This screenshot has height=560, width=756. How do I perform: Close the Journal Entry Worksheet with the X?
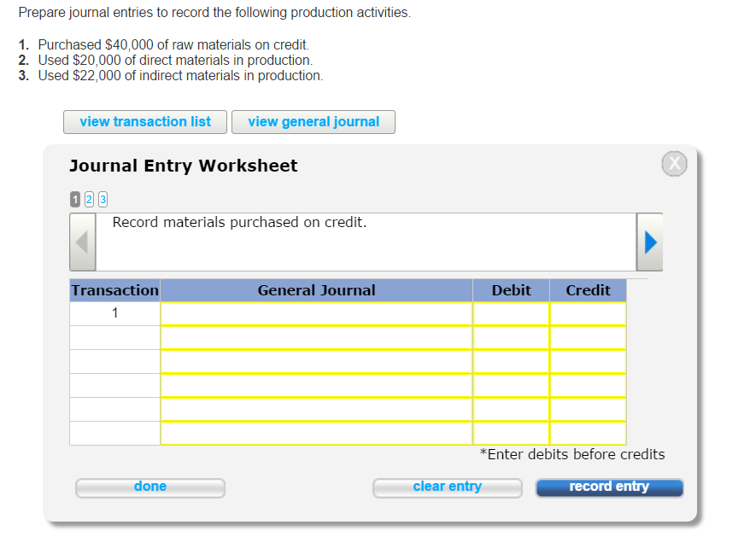[674, 164]
